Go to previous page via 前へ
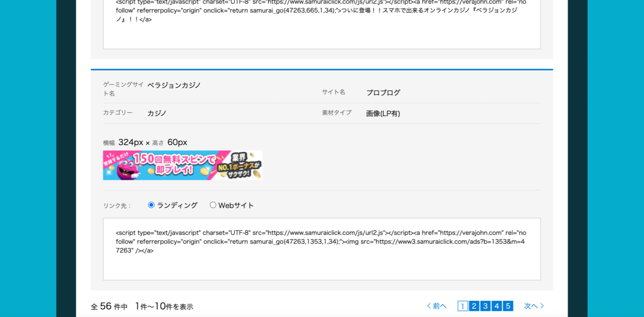Viewport: 644px width, 317px height. click(437, 306)
